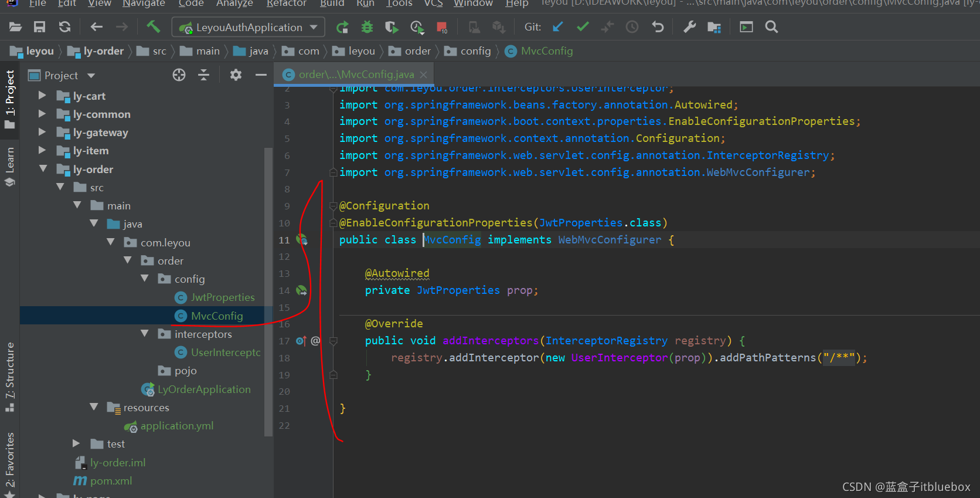The image size is (980, 498).
Task: Commit changes with the green checkmark icon
Action: pyautogui.click(x=583, y=27)
